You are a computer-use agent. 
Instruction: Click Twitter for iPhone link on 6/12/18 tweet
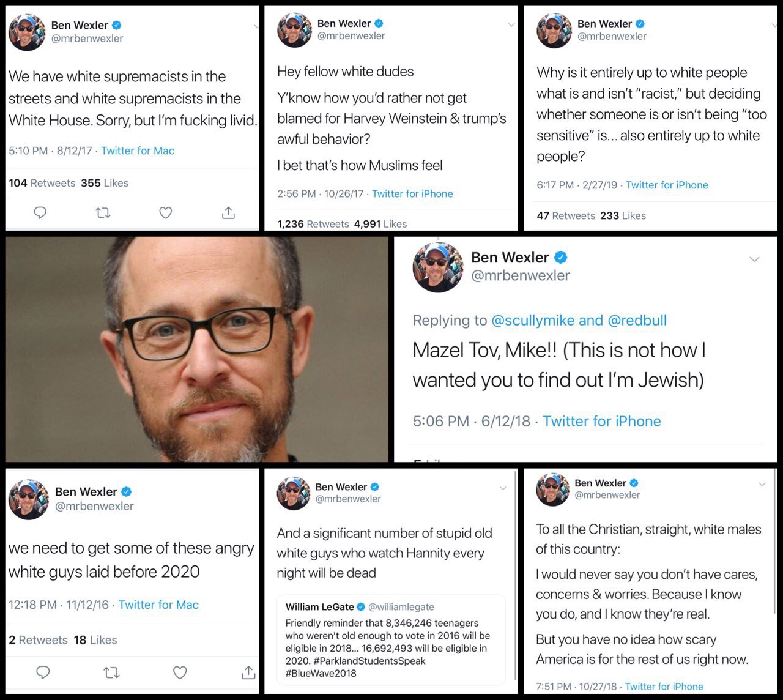602,421
